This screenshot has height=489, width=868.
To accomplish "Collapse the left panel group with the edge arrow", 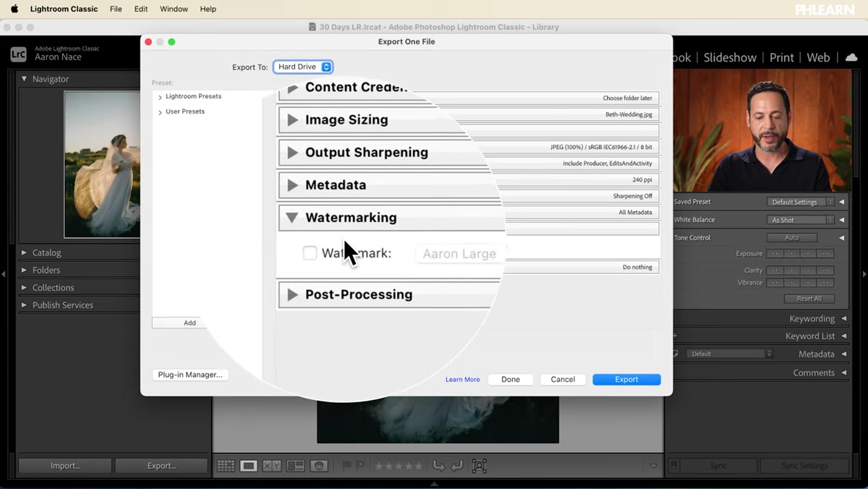I will pyautogui.click(x=4, y=274).
